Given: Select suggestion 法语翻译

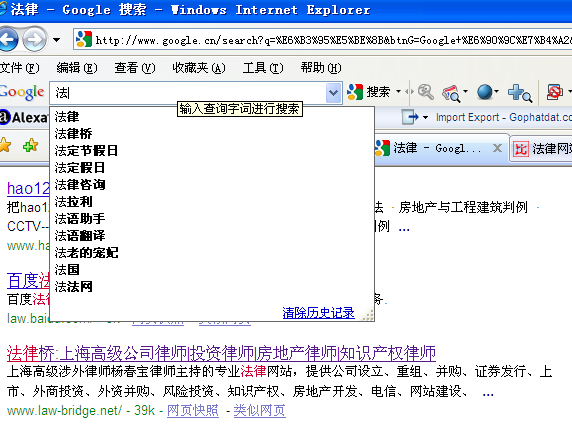Looking at the screenshot, I should (x=212, y=236).
